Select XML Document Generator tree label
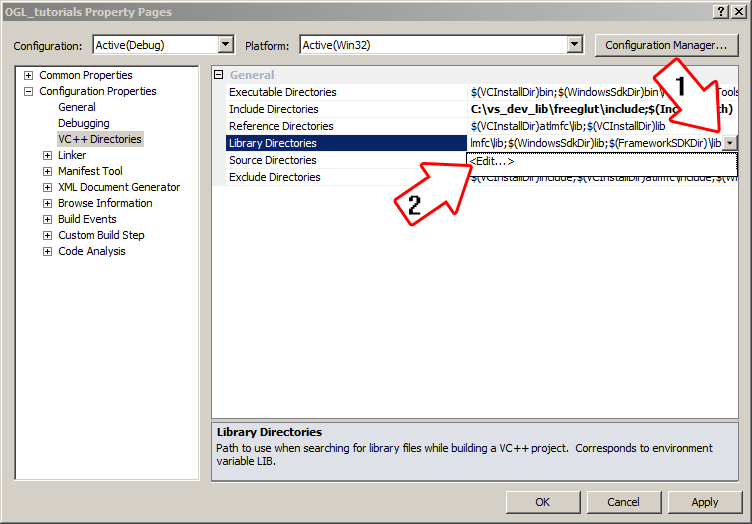Viewport: 752px width, 524px height. (x=119, y=187)
